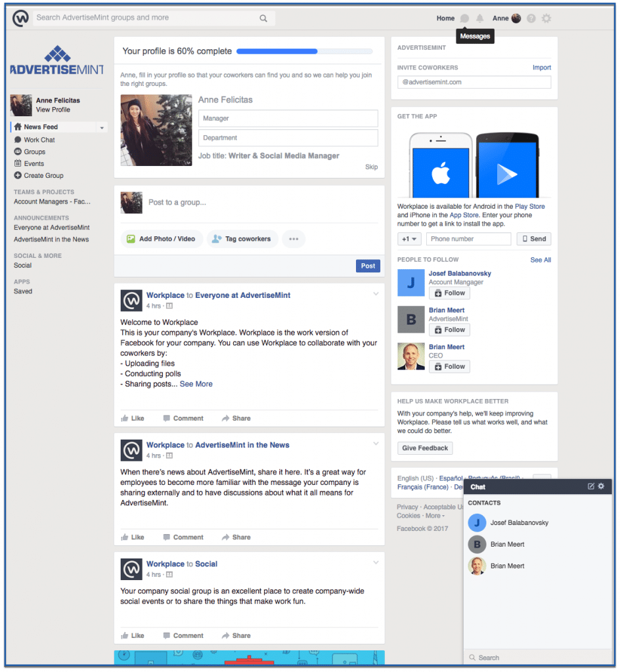Open the notifications bell icon
The image size is (620, 672).
[480, 18]
